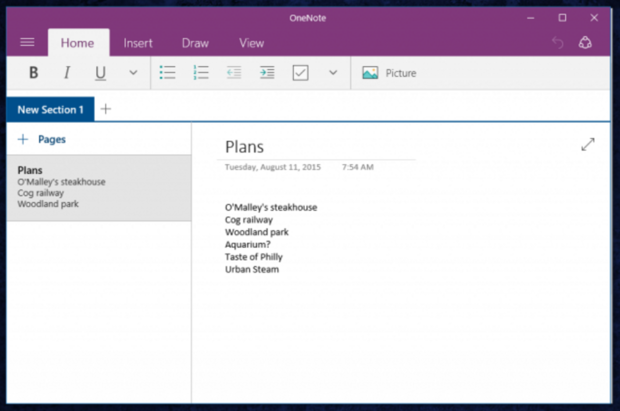Add a new section with plus
Image resolution: width=620 pixels, height=411 pixels.
pyautogui.click(x=106, y=109)
